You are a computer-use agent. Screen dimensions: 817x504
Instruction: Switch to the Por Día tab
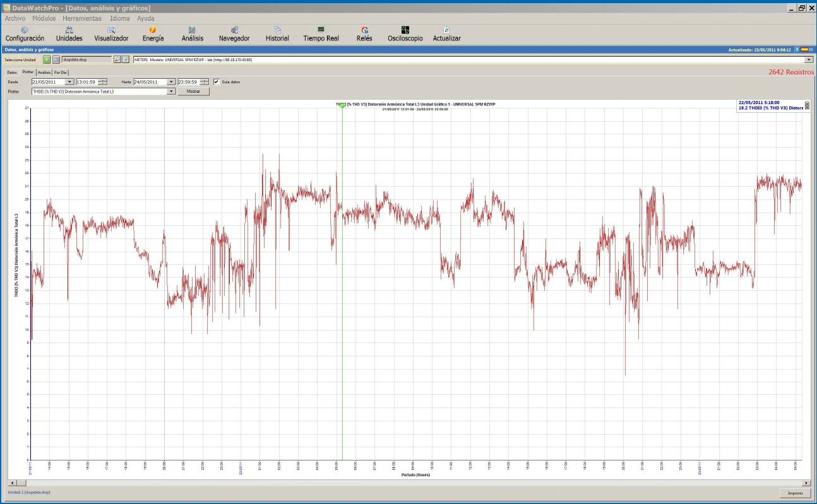[61, 73]
